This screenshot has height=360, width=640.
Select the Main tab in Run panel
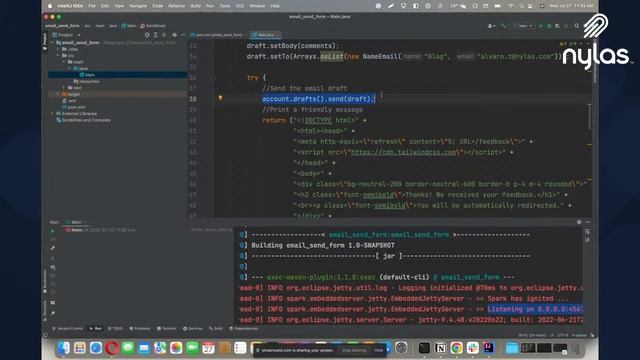pos(76,222)
